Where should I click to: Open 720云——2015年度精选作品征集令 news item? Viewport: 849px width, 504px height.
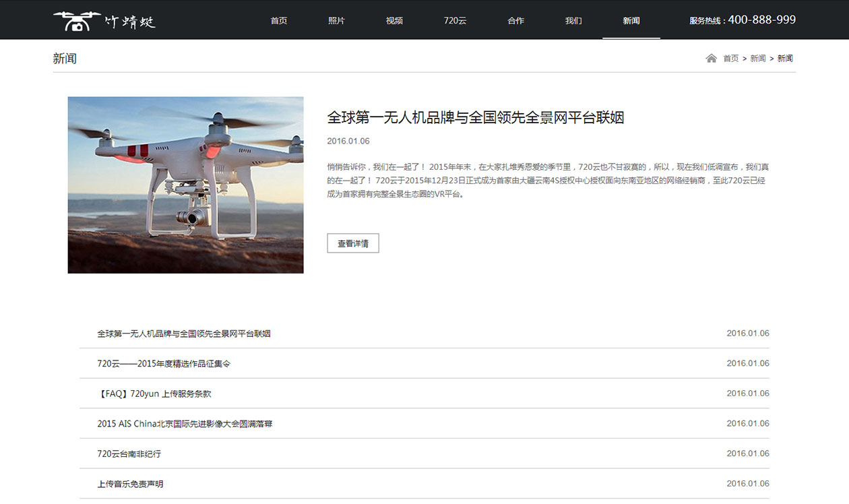pos(164,364)
